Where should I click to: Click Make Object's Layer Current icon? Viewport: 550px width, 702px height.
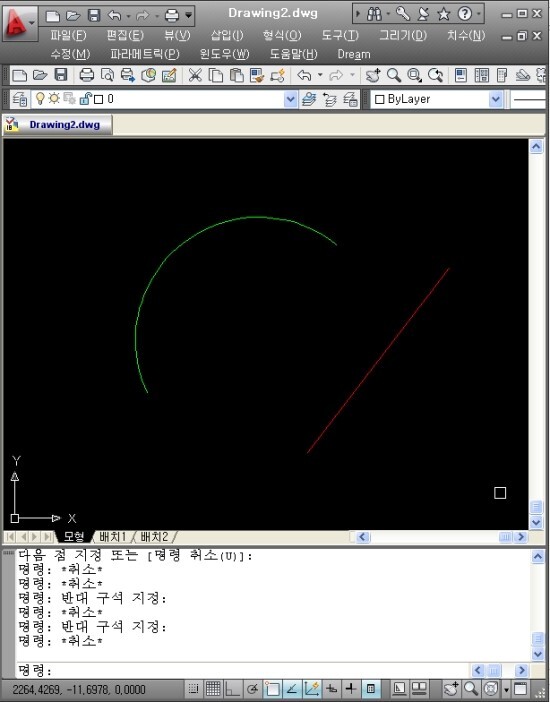[309, 99]
